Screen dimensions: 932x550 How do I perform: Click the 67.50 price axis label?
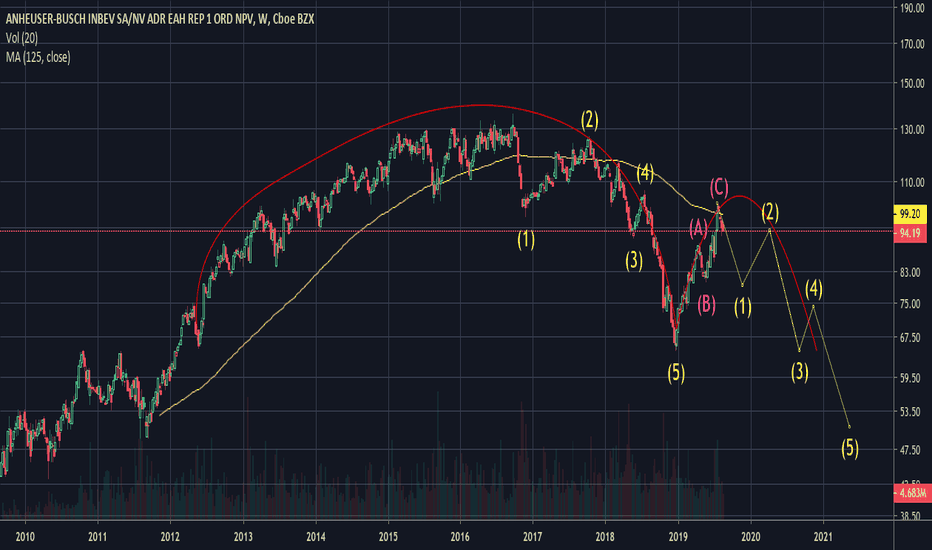(x=910, y=338)
